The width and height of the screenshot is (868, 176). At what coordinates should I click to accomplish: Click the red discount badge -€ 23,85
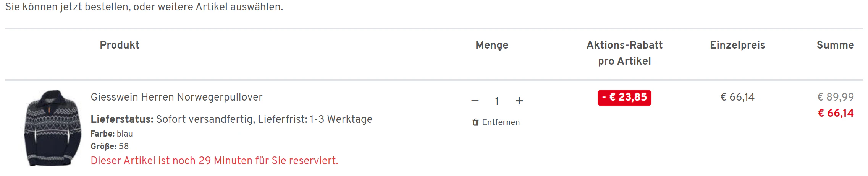[624, 98]
